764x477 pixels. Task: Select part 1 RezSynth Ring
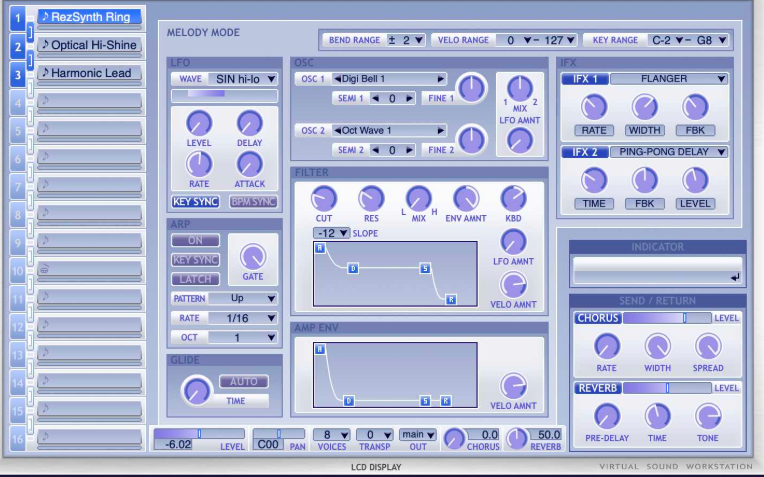(90, 17)
